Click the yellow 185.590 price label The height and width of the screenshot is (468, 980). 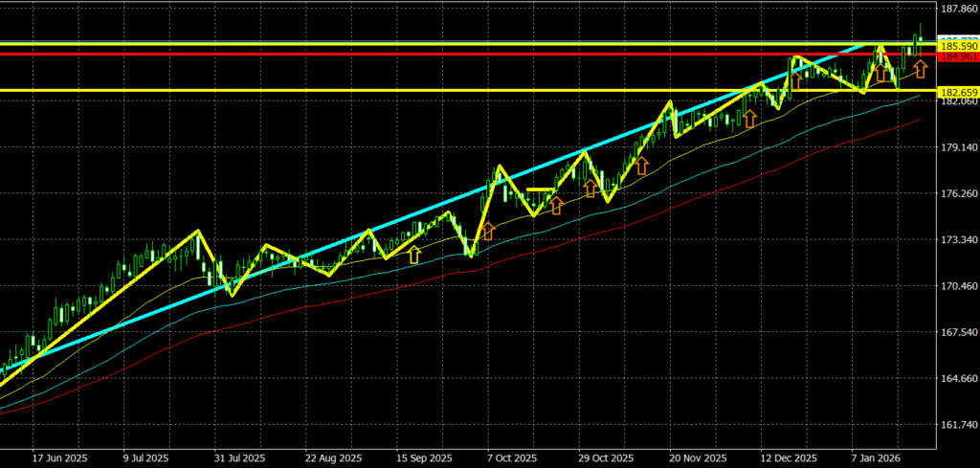tap(958, 46)
